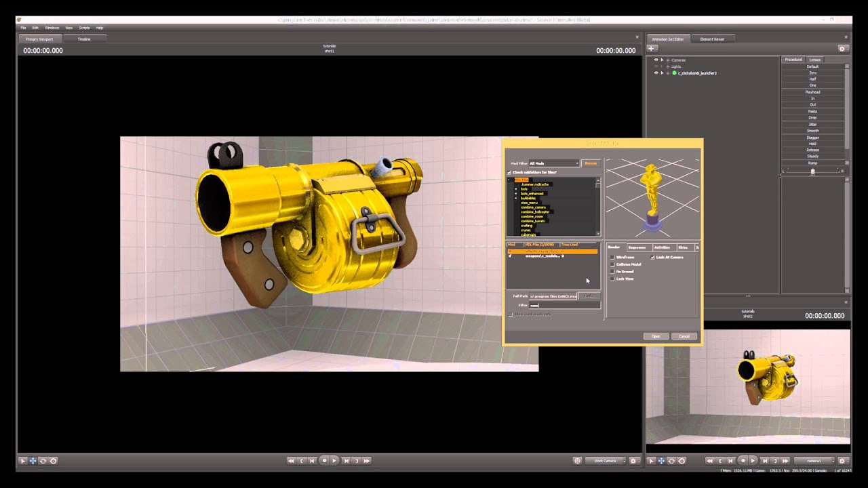Screen dimensions: 868x488
Task: Play the shot in primary viewport
Action: (334, 460)
